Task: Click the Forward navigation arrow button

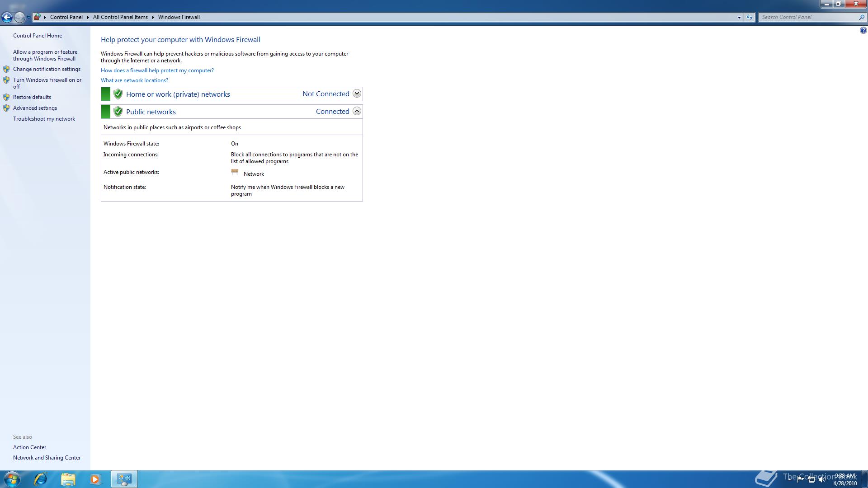Action: (19, 17)
